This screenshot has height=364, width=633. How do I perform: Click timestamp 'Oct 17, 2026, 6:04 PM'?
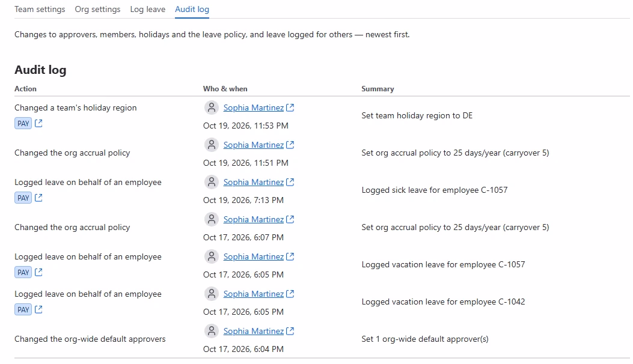pos(243,350)
